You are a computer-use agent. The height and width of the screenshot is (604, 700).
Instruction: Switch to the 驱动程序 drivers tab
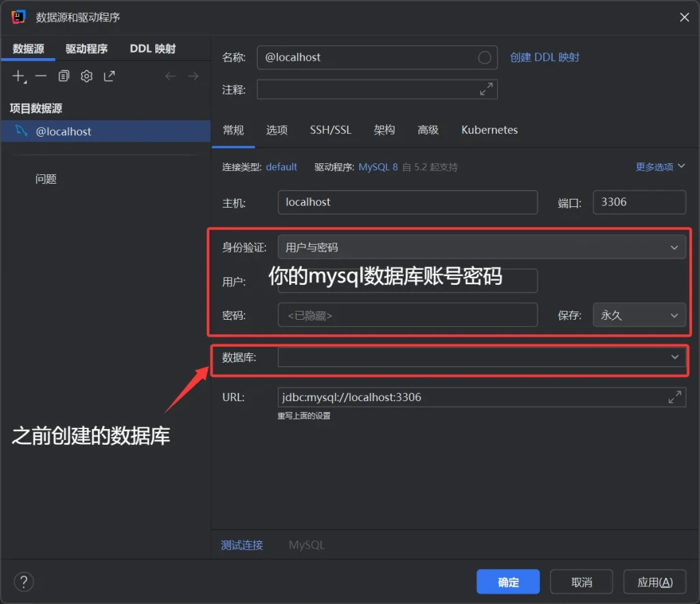click(x=87, y=49)
